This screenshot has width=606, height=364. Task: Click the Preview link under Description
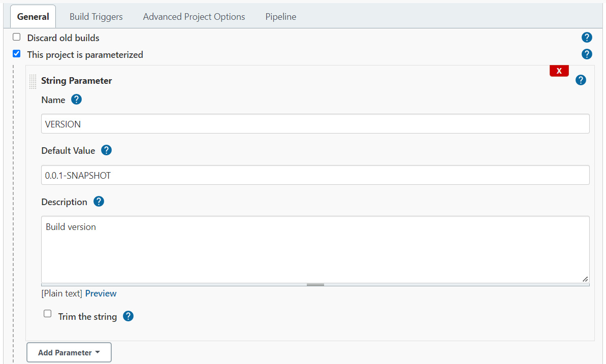101,293
